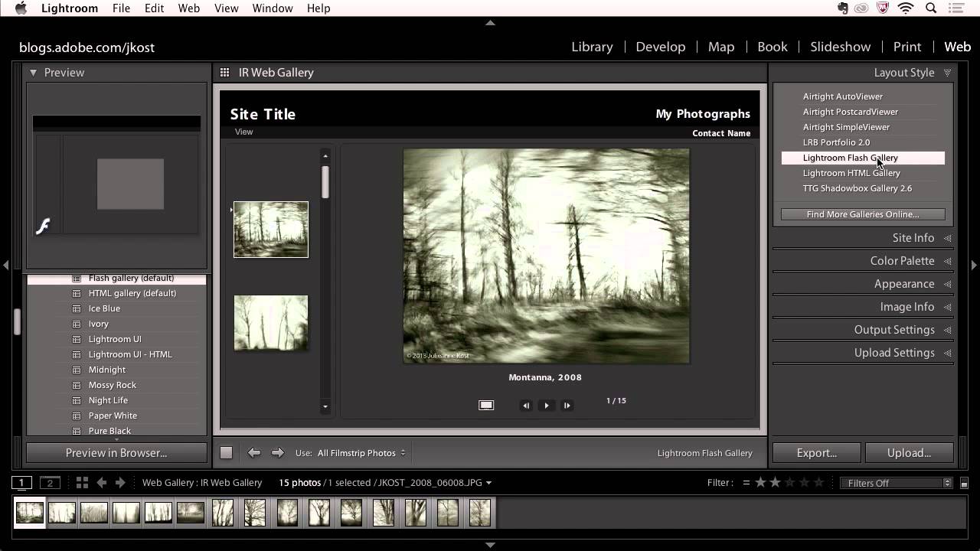Click the Upload button

909,453
